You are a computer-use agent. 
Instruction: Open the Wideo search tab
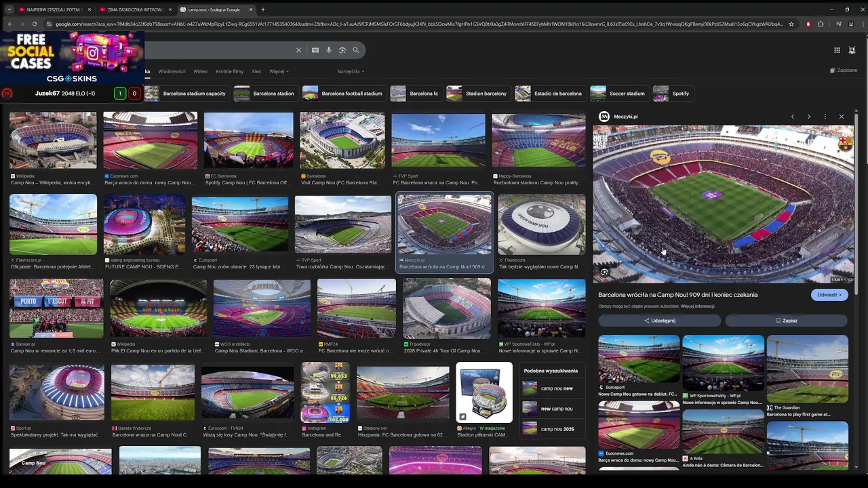point(201,71)
